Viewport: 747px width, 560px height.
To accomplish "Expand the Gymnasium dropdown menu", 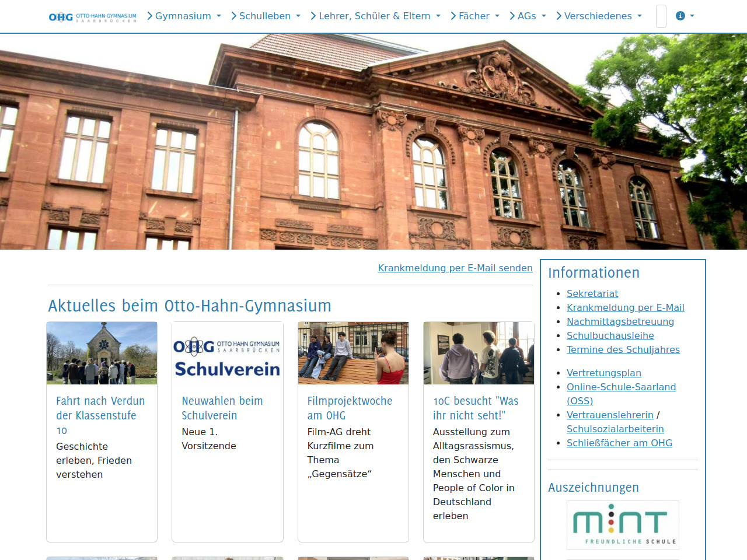I will tap(184, 16).
